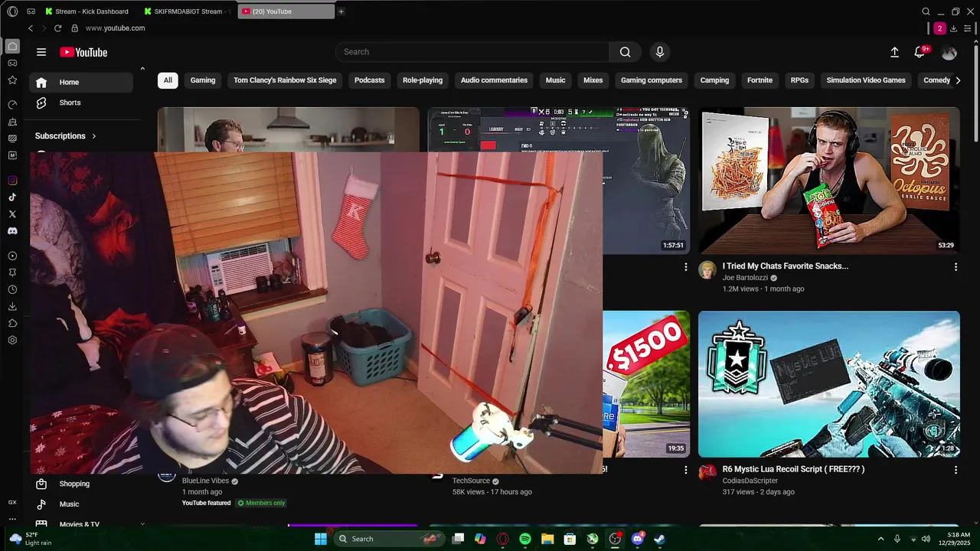This screenshot has width=980, height=551.
Task: Open GX Corner controller icon in tab bar
Action: [x=31, y=11]
